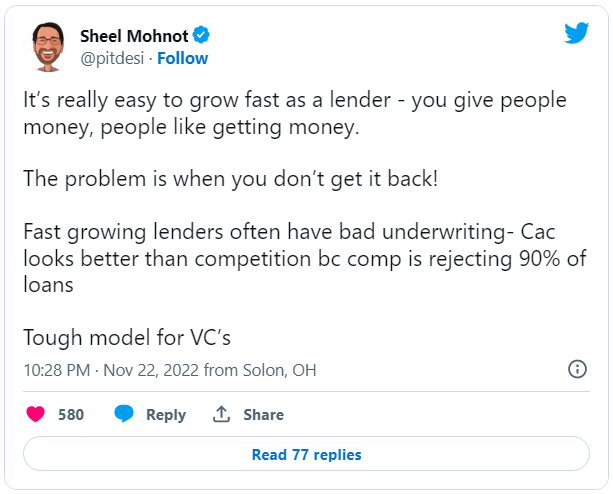Click the Share label
613x494 pixels.
263,415
